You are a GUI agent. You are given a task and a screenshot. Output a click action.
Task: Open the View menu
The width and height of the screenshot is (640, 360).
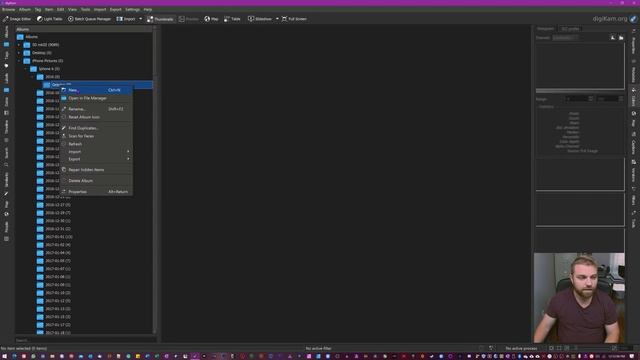(72, 9)
